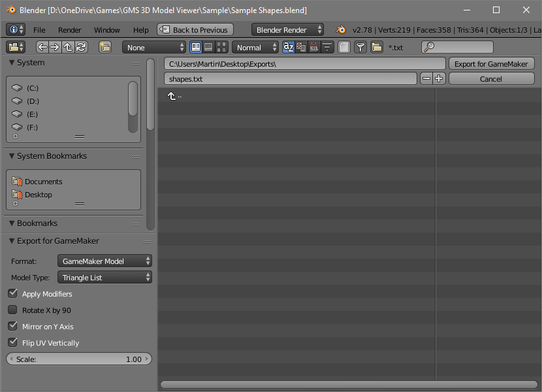Open the Blender Render engine dropdown
This screenshot has width=542, height=392.
(287, 30)
